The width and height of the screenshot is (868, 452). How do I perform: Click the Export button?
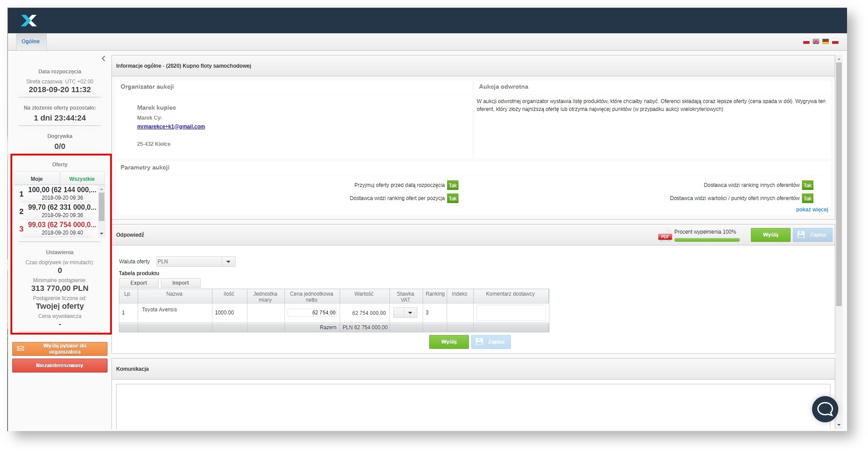point(139,283)
